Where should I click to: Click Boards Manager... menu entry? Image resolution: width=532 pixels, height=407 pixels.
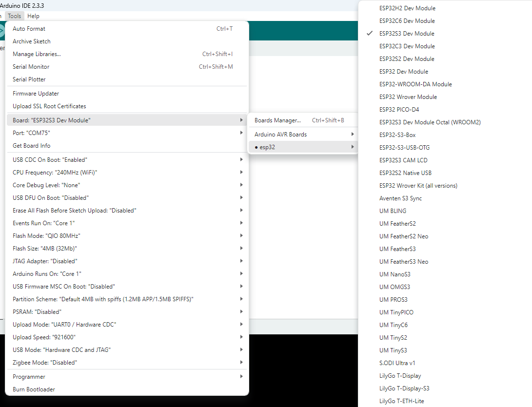[x=277, y=120]
